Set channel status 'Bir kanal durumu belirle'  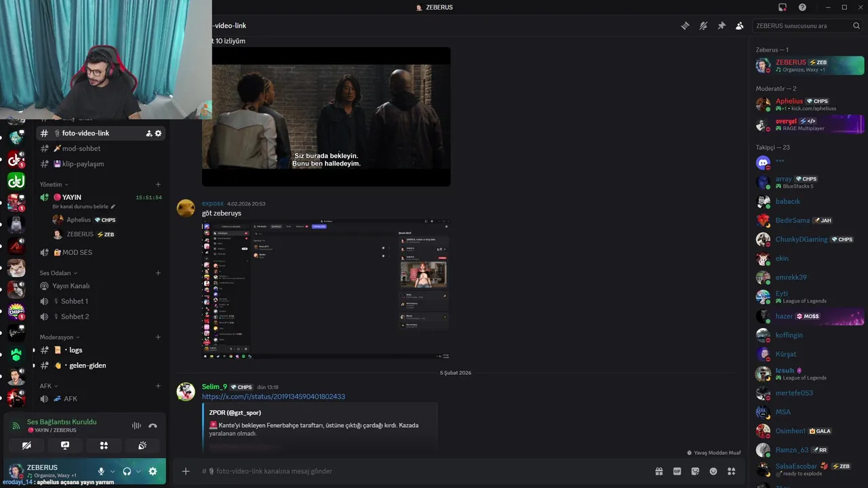(84, 207)
